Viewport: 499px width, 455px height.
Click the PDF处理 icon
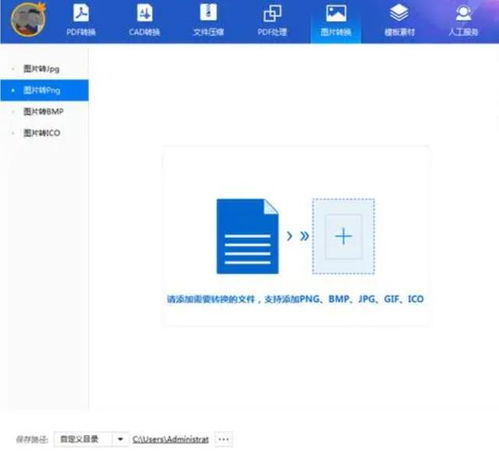pyautogui.click(x=272, y=13)
